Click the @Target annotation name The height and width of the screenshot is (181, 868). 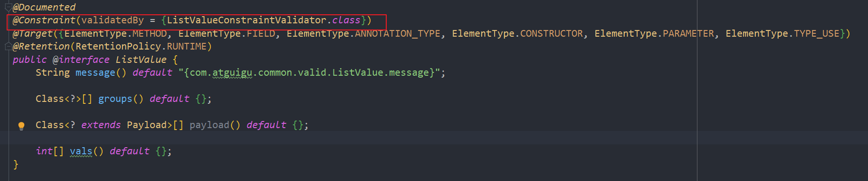point(33,33)
